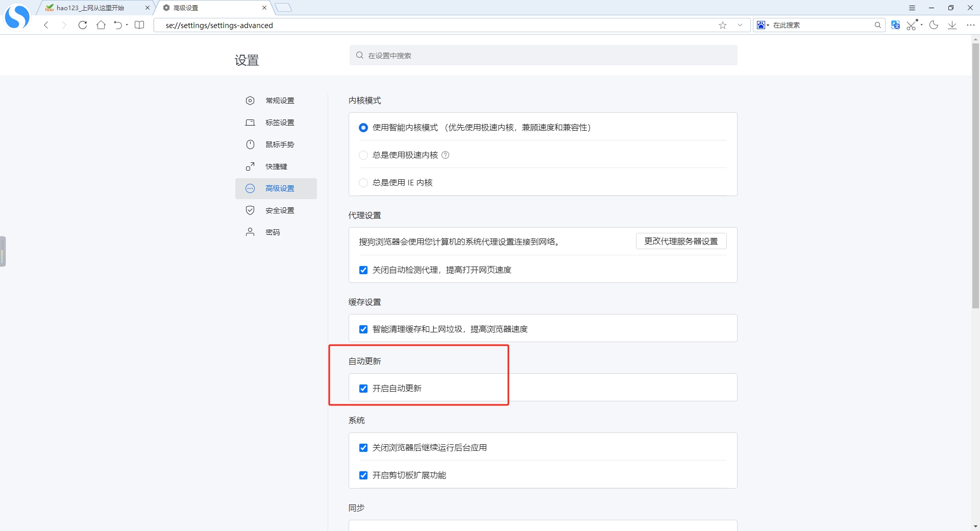
Task: Open 常规设置 in the settings sidebar
Action: click(279, 101)
